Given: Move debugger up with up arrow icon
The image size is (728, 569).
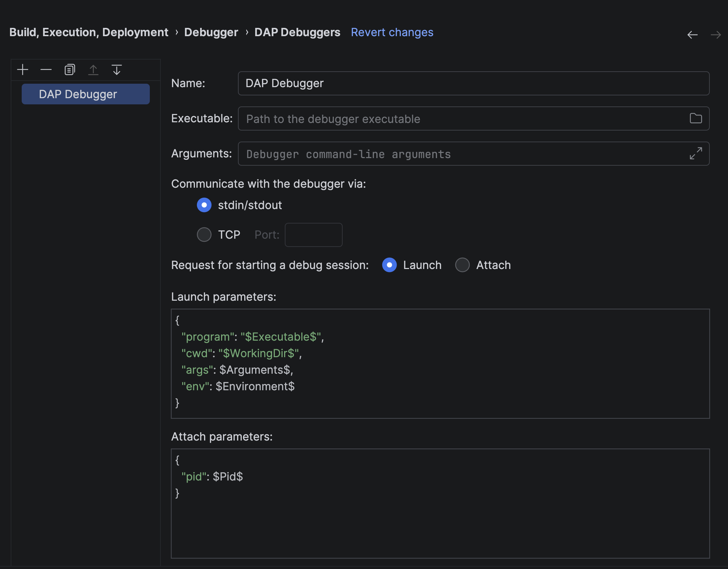Looking at the screenshot, I should 93,70.
